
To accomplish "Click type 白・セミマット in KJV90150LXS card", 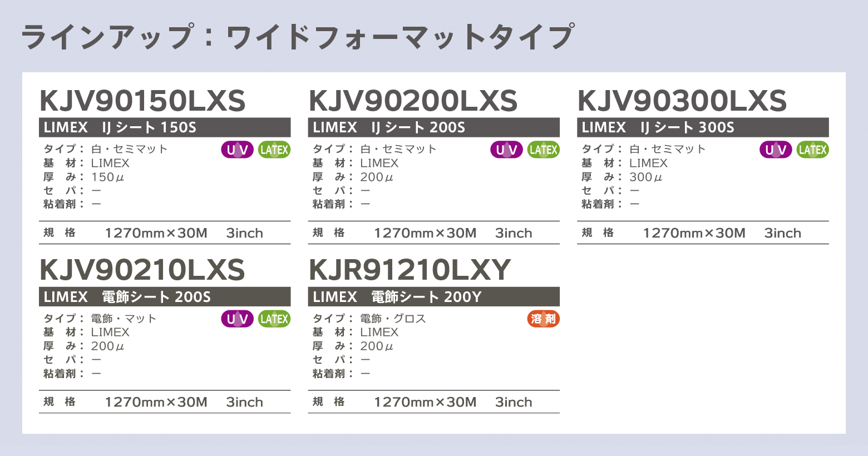I will [x=129, y=149].
